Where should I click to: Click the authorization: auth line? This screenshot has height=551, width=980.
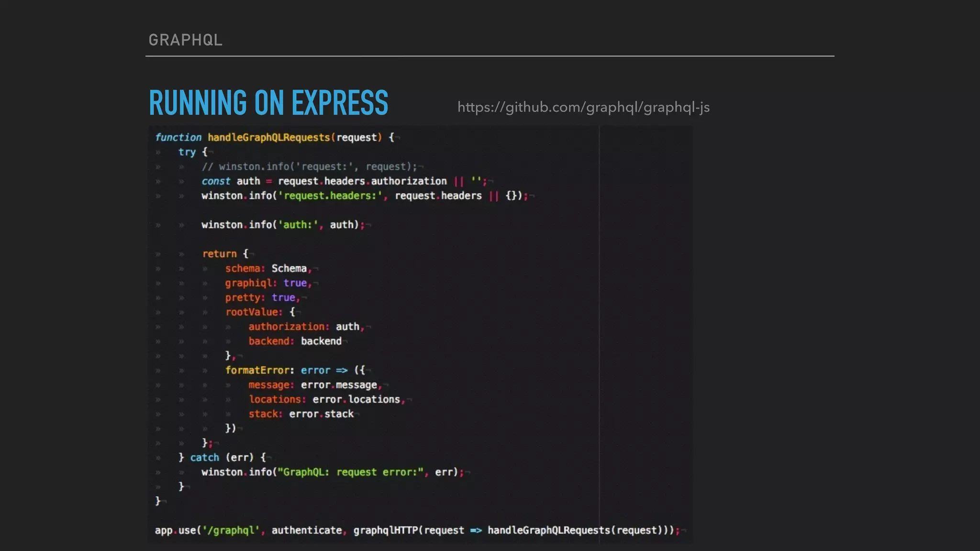[306, 327]
